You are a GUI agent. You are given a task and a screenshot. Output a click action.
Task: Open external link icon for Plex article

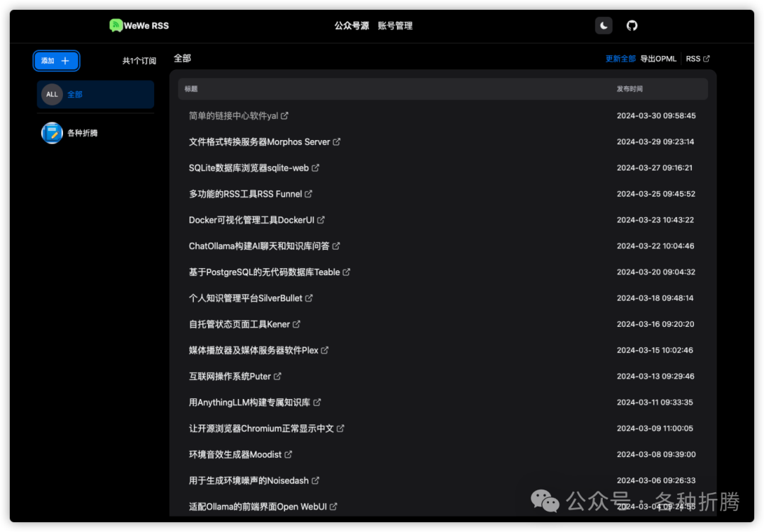pyautogui.click(x=325, y=350)
